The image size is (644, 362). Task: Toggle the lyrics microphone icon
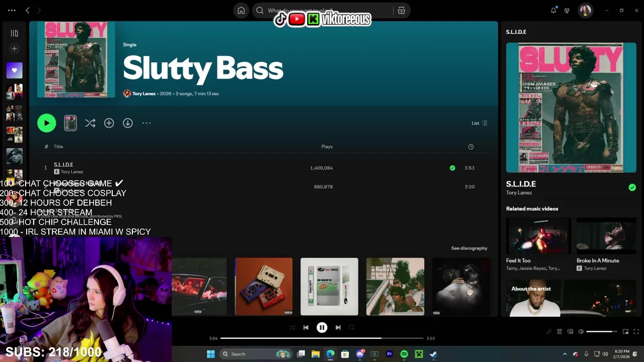(548, 332)
